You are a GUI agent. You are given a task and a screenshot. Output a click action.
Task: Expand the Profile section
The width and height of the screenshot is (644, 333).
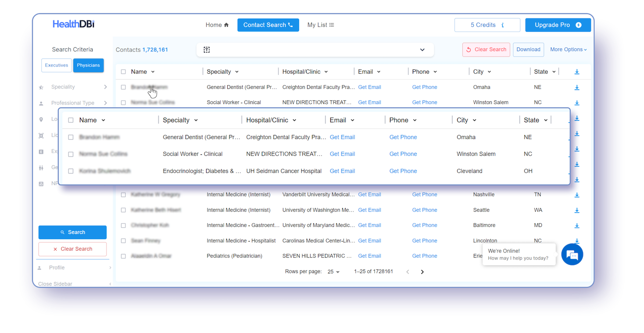pos(74,268)
